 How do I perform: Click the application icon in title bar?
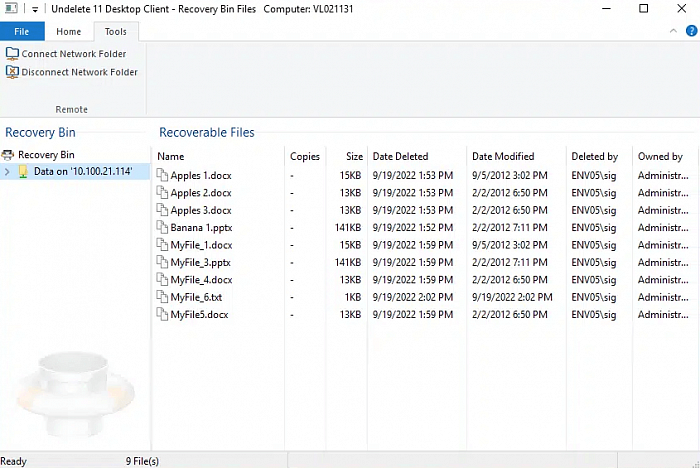click(x=11, y=8)
